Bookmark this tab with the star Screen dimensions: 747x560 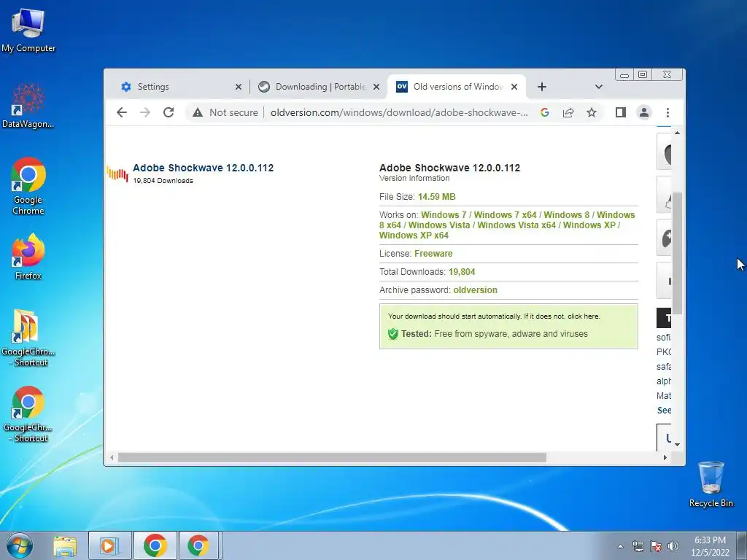click(x=591, y=112)
